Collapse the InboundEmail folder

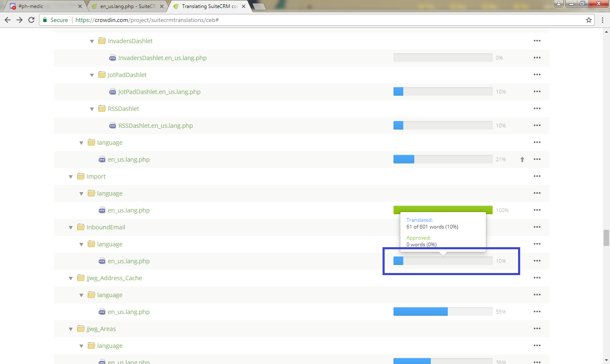[71, 227]
